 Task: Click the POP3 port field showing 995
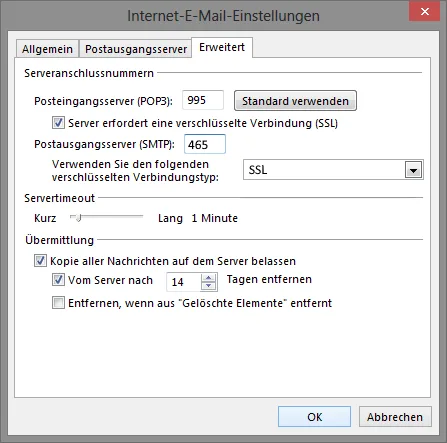(x=203, y=100)
